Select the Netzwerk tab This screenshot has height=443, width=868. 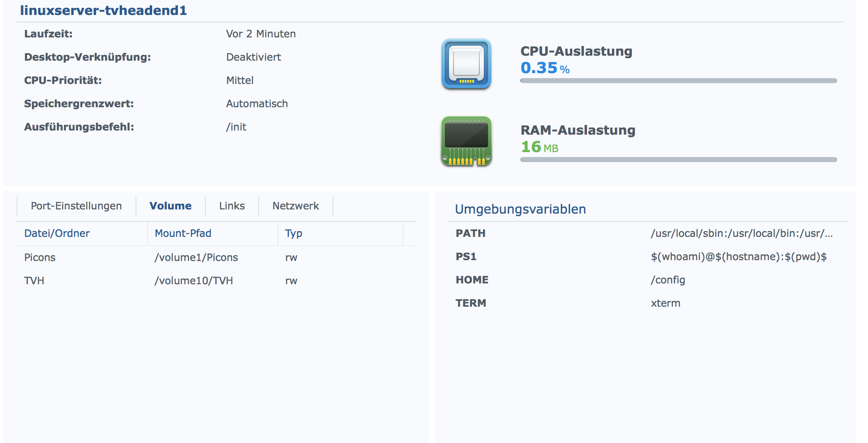tap(296, 206)
